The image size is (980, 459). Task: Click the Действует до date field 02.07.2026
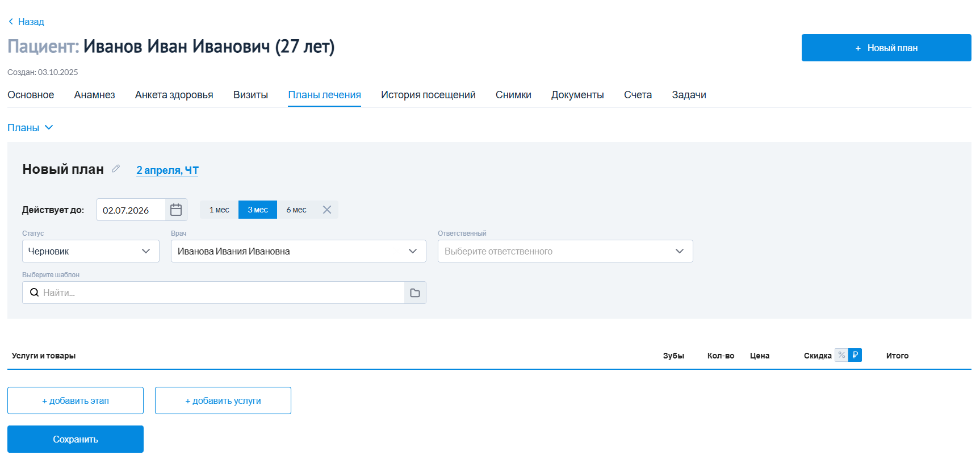(x=131, y=210)
